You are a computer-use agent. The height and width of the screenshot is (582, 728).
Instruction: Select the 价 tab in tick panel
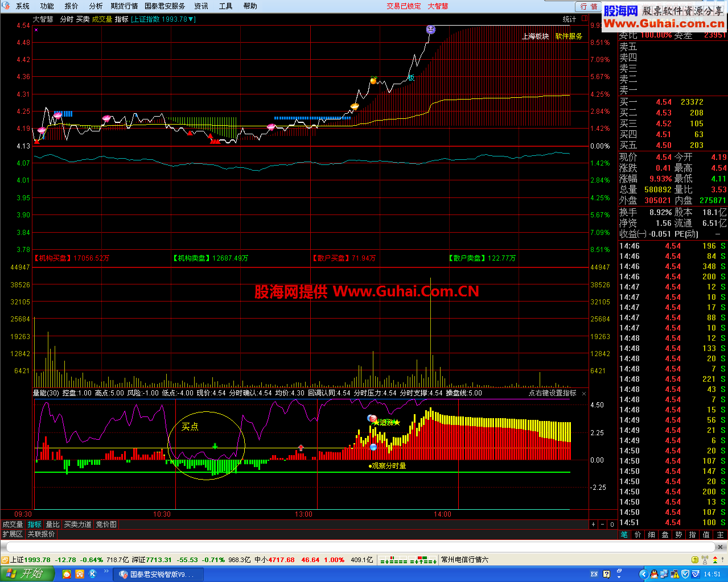coord(638,535)
